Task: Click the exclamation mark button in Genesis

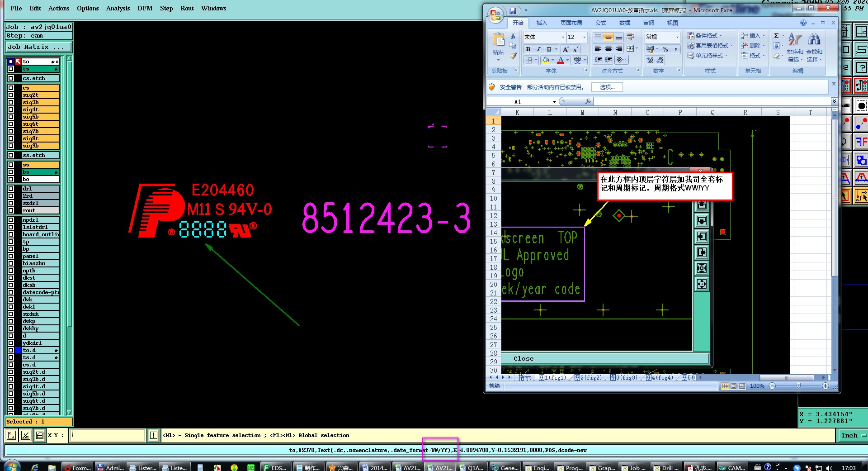Action: tap(154, 435)
